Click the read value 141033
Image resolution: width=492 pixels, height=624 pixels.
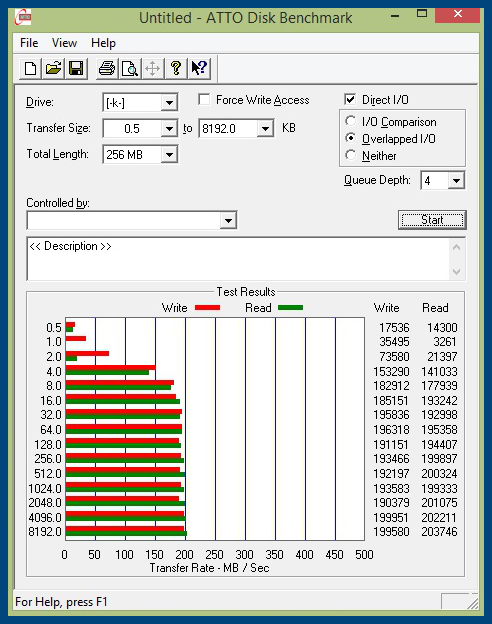point(439,371)
